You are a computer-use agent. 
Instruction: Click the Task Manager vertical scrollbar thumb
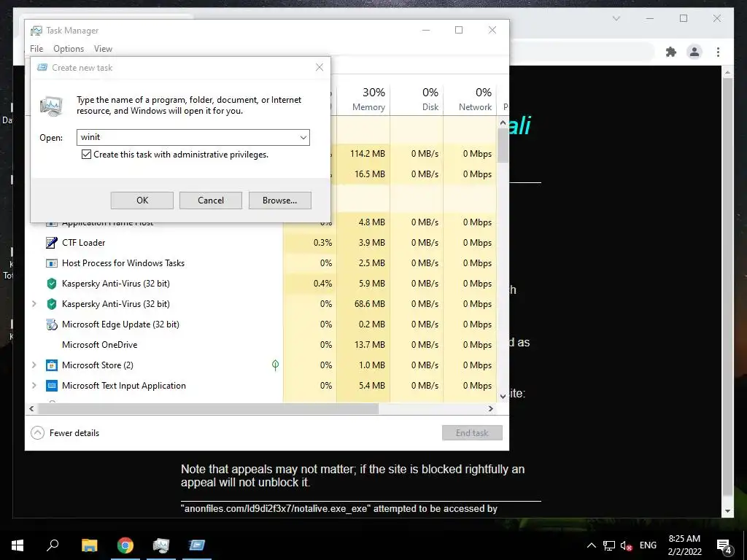pos(503,145)
